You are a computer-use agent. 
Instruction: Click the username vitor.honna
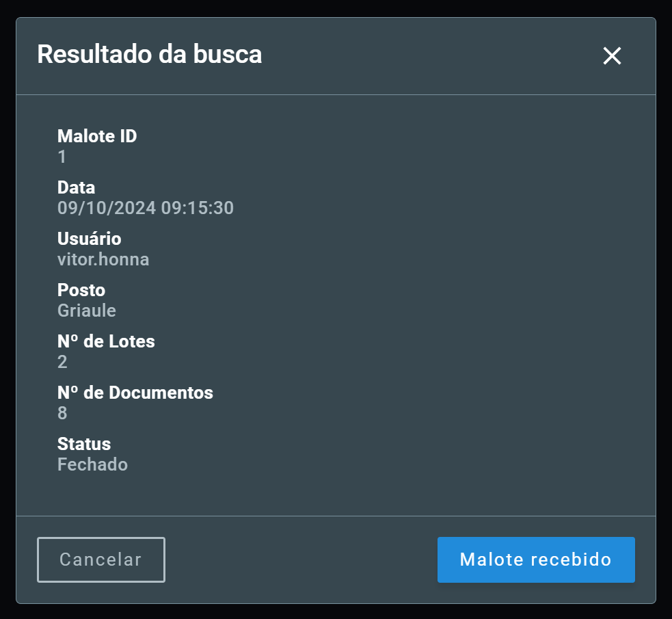point(103,259)
